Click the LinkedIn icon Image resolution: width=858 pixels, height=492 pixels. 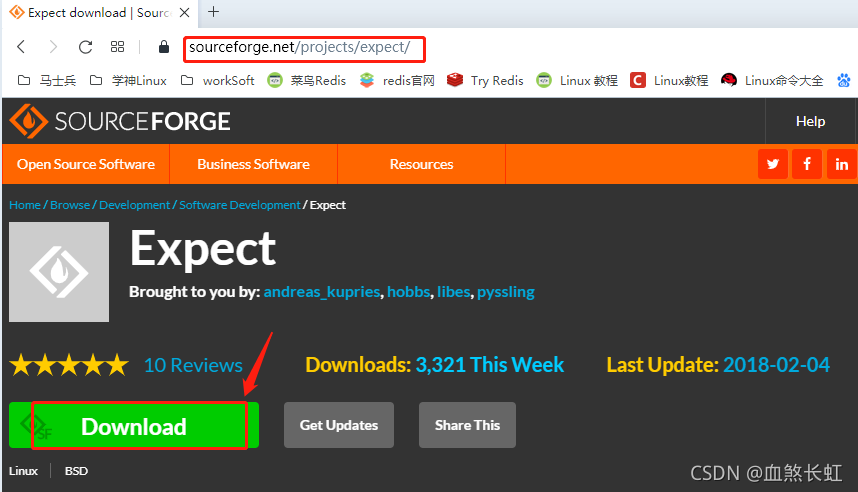coord(842,164)
